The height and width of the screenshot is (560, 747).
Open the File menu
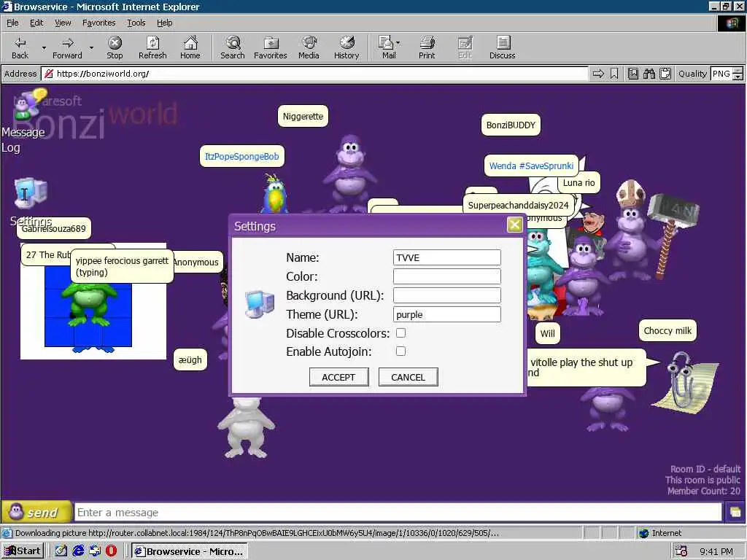13,23
